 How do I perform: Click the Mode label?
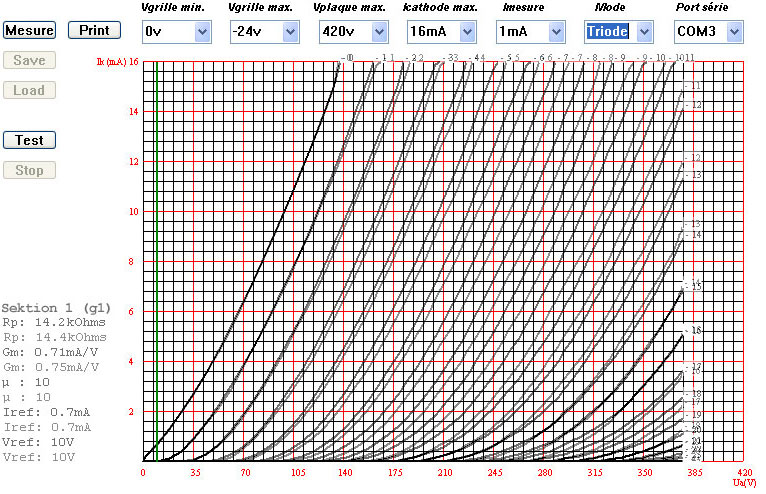(x=610, y=7)
